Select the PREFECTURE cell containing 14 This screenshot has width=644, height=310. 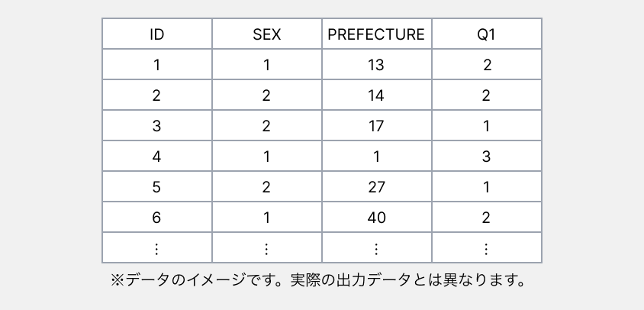click(376, 95)
